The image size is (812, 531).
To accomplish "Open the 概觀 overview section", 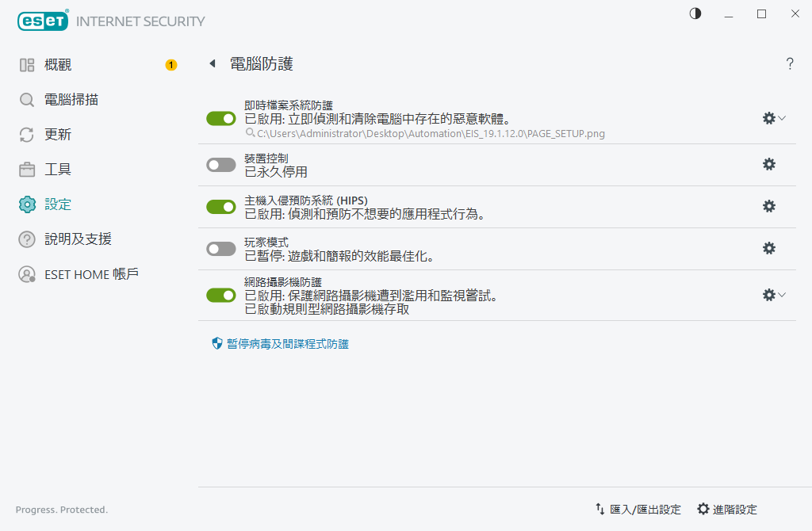I will pyautogui.click(x=57, y=65).
